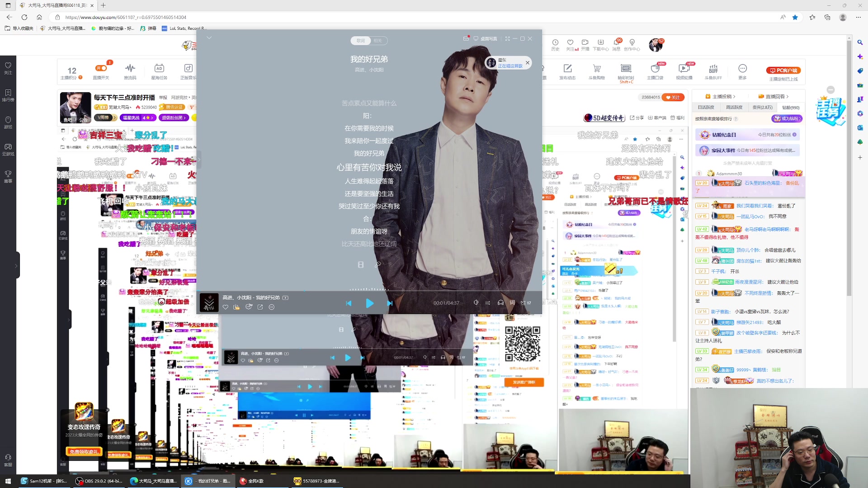Open the playlist queue showing 17 songs
Screen dimensions: 868x488
tap(525, 303)
